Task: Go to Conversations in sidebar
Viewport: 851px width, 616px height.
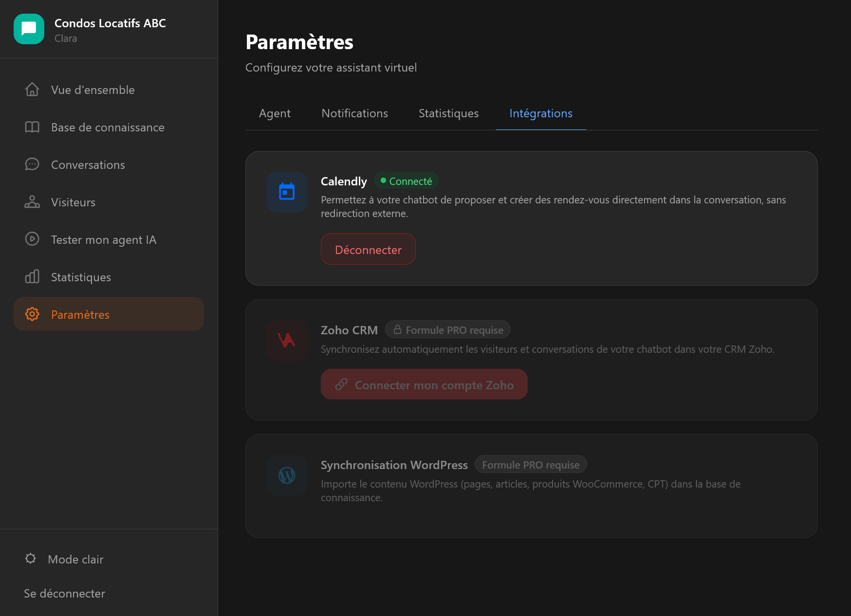Action: coord(109,164)
